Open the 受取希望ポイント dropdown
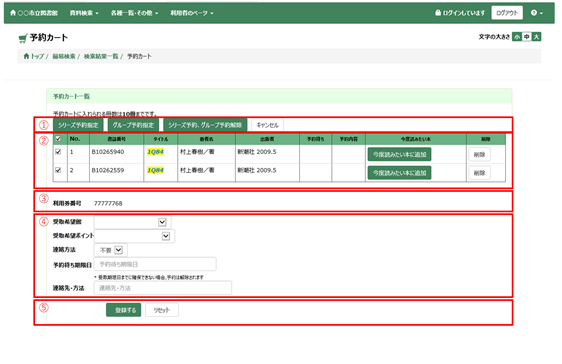 click(x=134, y=236)
